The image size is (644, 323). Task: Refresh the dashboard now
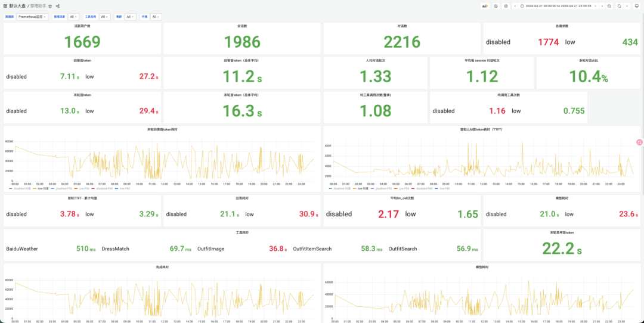tap(620, 6)
